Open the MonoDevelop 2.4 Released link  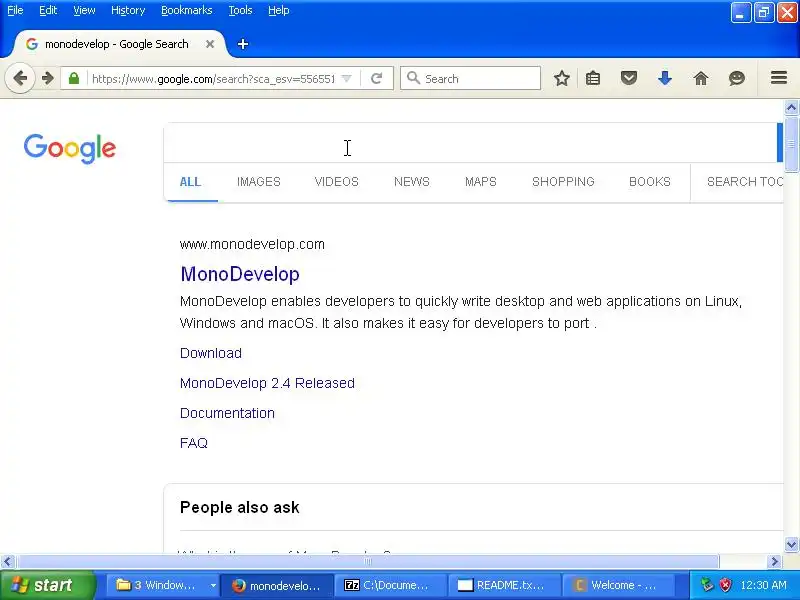tap(267, 383)
